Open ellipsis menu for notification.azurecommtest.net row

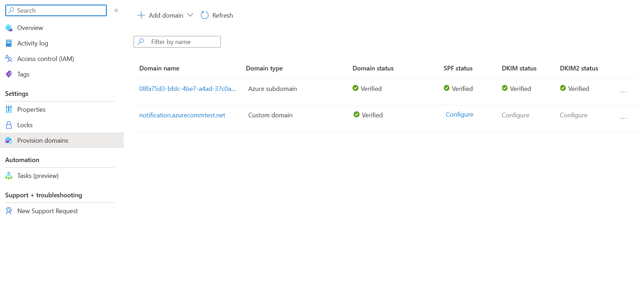[623, 118]
